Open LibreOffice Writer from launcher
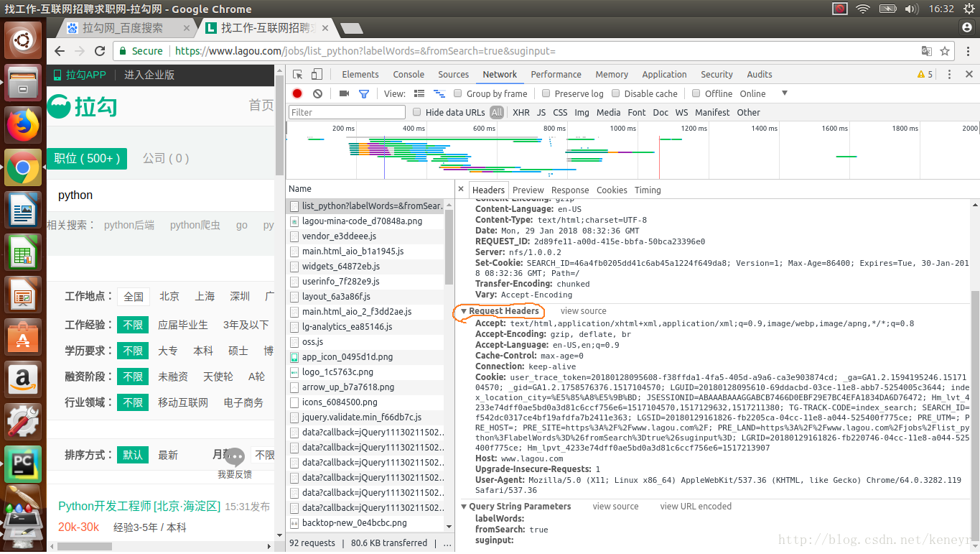 tap(22, 211)
